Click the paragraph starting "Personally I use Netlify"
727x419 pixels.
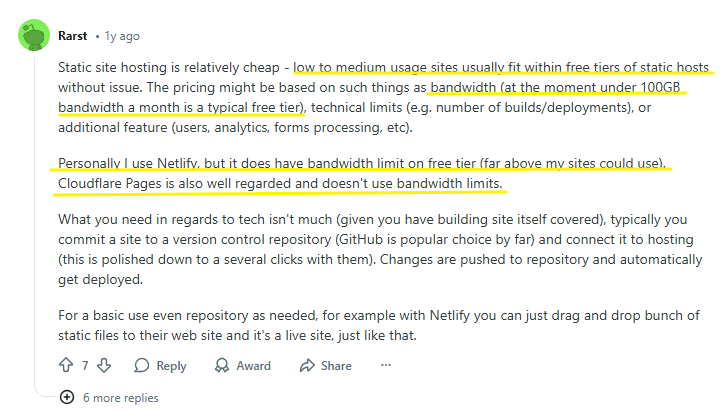pyautogui.click(x=360, y=174)
